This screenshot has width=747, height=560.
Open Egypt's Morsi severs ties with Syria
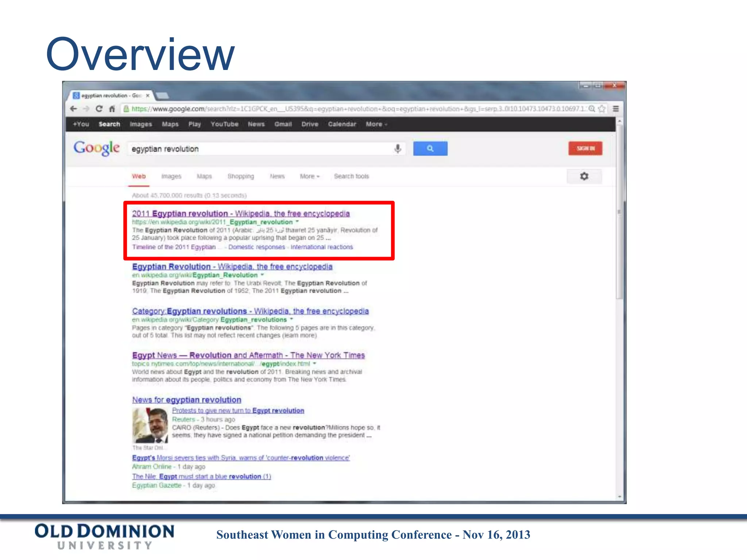241,458
